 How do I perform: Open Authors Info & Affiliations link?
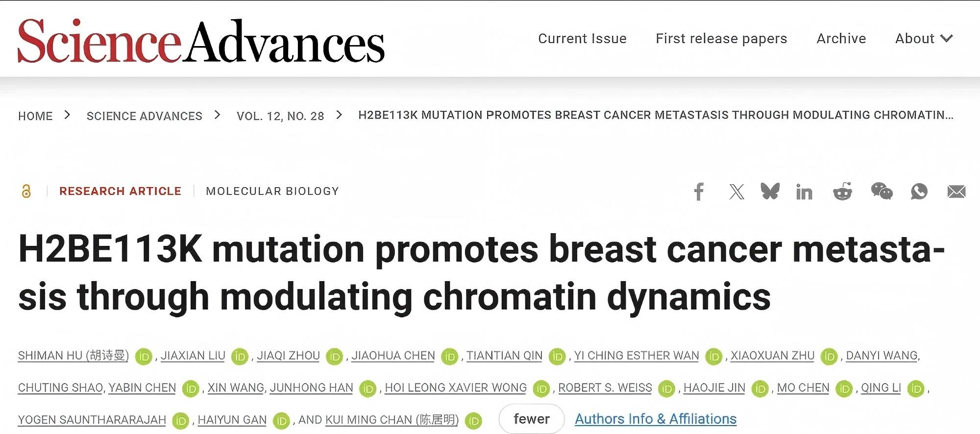656,419
